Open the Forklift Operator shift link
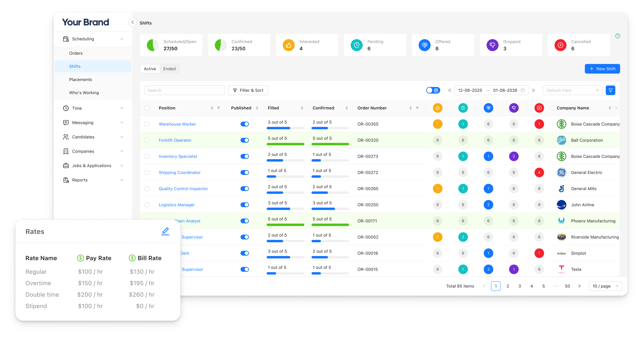The width and height of the screenshot is (644, 340). coord(175,140)
